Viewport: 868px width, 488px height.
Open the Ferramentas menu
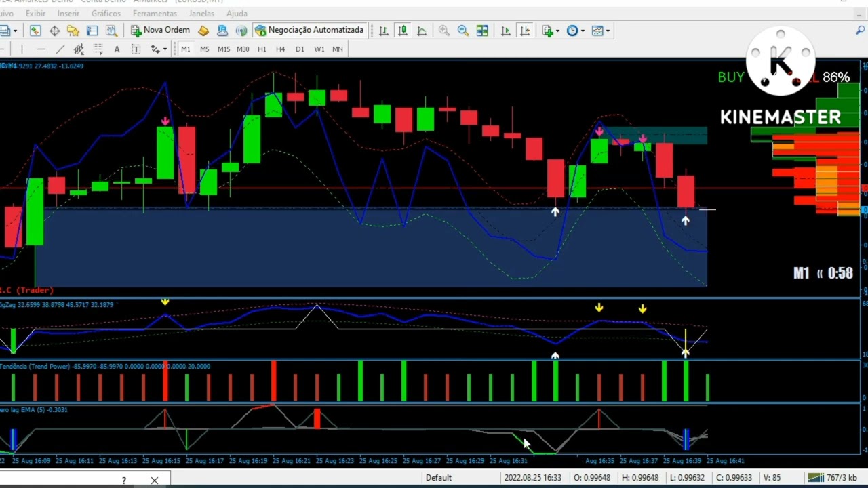click(155, 14)
